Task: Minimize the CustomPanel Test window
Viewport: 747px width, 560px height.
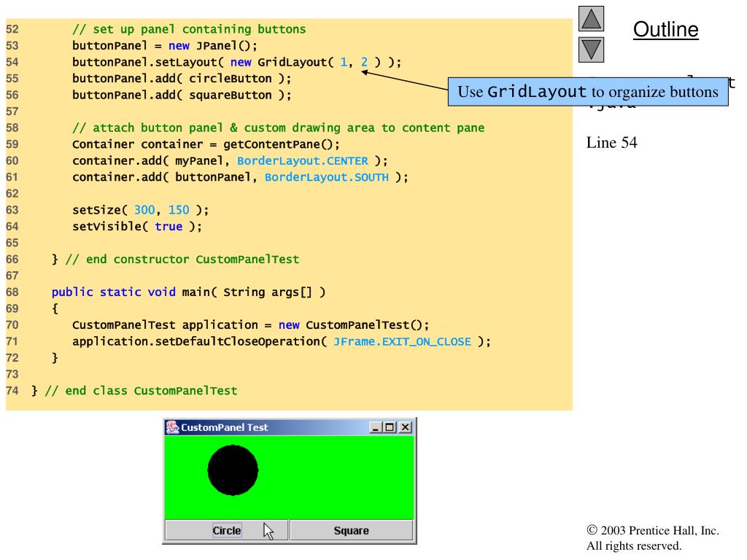Action: tap(376, 427)
